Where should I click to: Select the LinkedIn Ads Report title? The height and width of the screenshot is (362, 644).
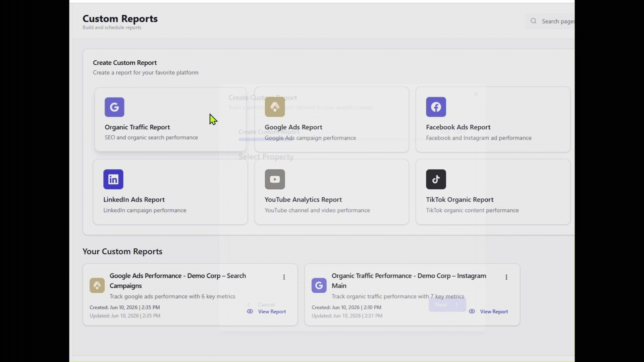(x=134, y=199)
